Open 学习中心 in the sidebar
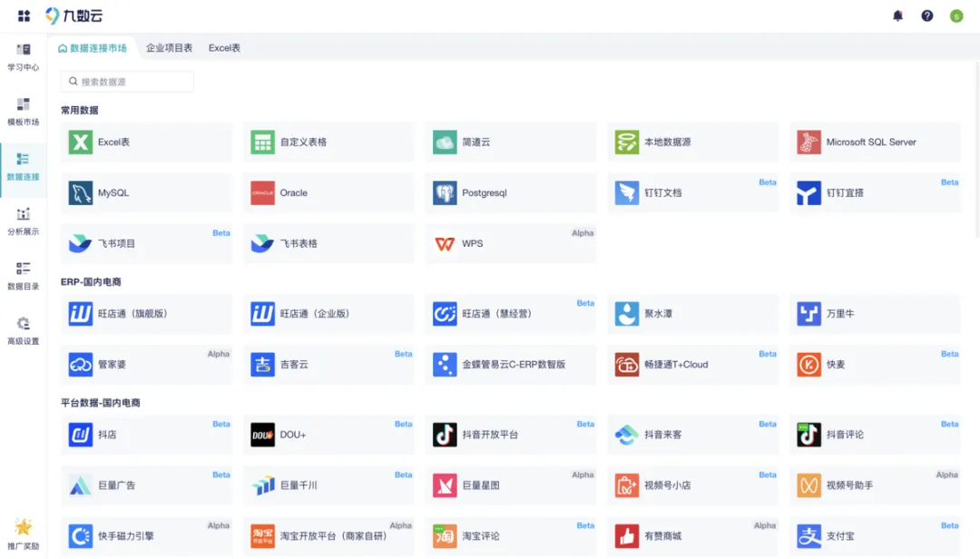Image resolution: width=980 pixels, height=559 pixels. [x=24, y=56]
